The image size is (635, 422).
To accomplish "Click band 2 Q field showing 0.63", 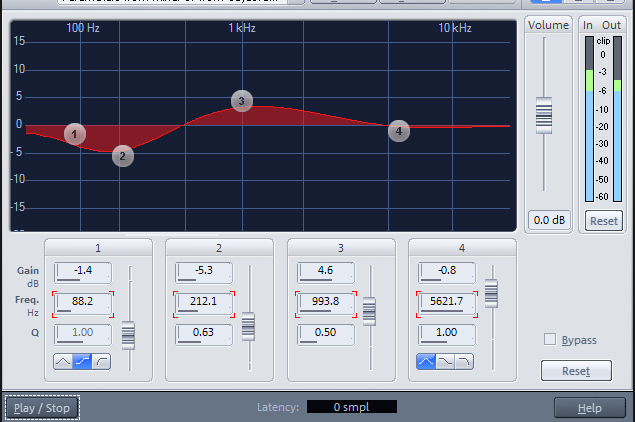I will click(x=204, y=334).
